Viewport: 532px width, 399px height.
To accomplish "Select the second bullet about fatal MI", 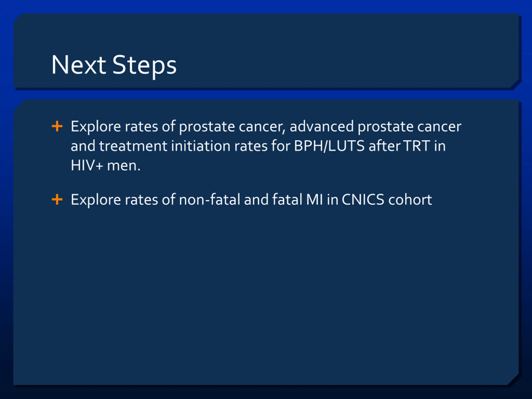I will pos(251,200).
